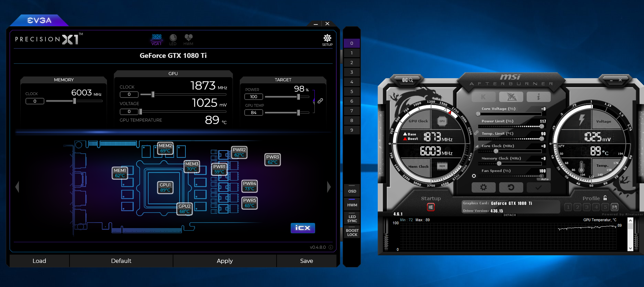Image resolution: width=644 pixels, height=287 pixels.
Task: Open Afterburner settings gear button
Action: [483, 187]
